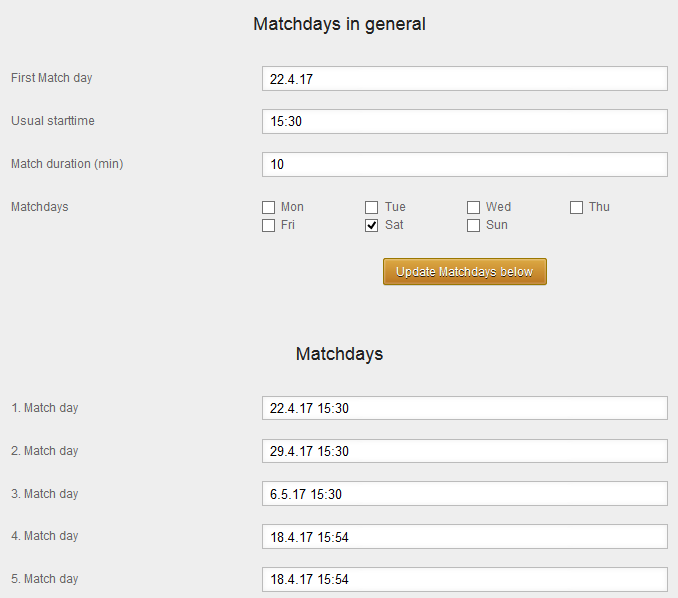The width and height of the screenshot is (678, 598).
Task: Tick the Sun checkbox
Action: (x=474, y=226)
